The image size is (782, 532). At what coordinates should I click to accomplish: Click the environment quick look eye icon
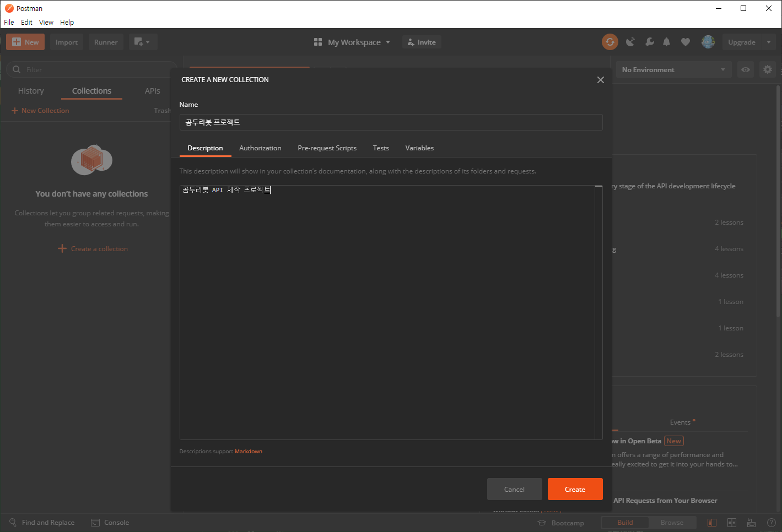746,69
